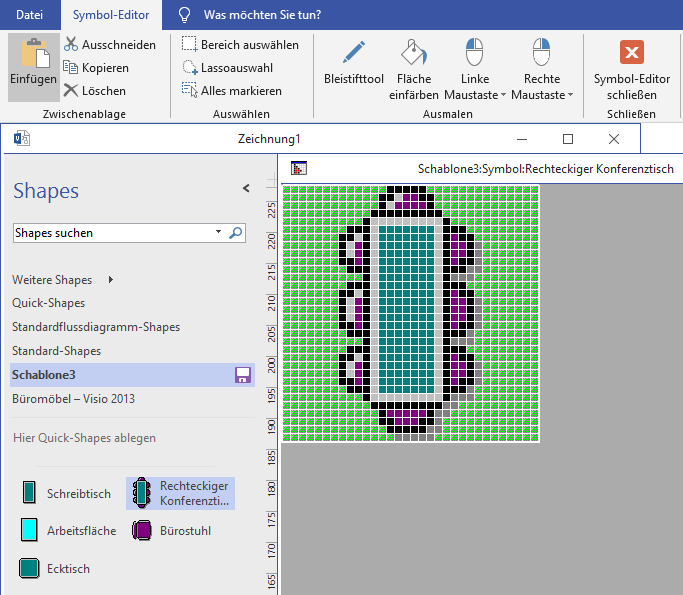Switch to the Symbol-Editor ribbon tab

[x=109, y=15]
